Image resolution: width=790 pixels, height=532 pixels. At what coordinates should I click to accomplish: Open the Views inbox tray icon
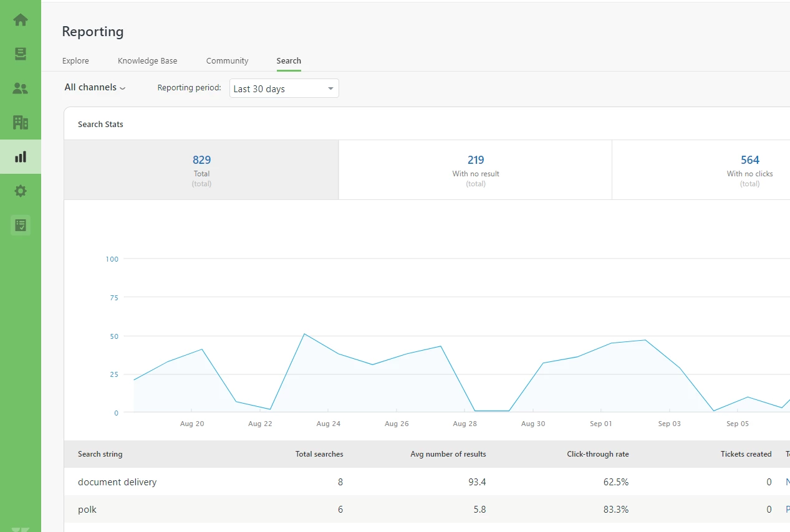(21, 54)
